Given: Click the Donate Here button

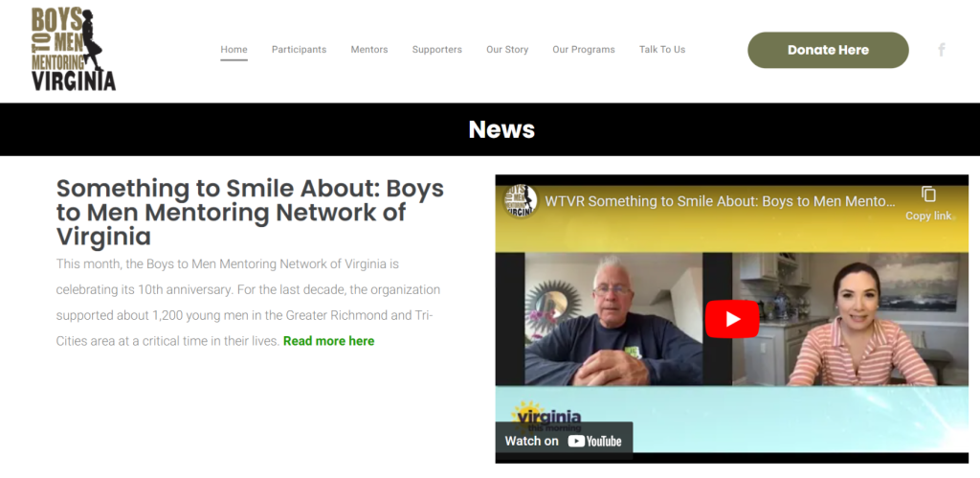Looking at the screenshot, I should 828,50.
